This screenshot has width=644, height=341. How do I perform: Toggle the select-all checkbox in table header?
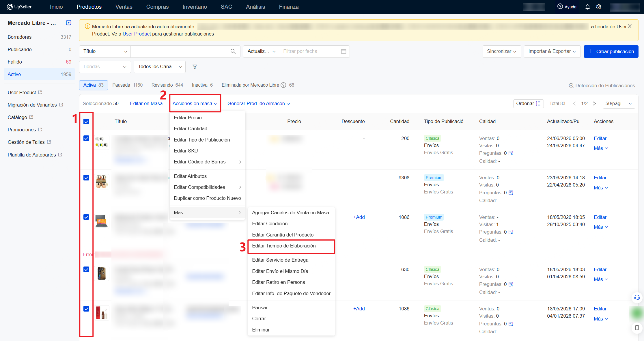pos(86,122)
